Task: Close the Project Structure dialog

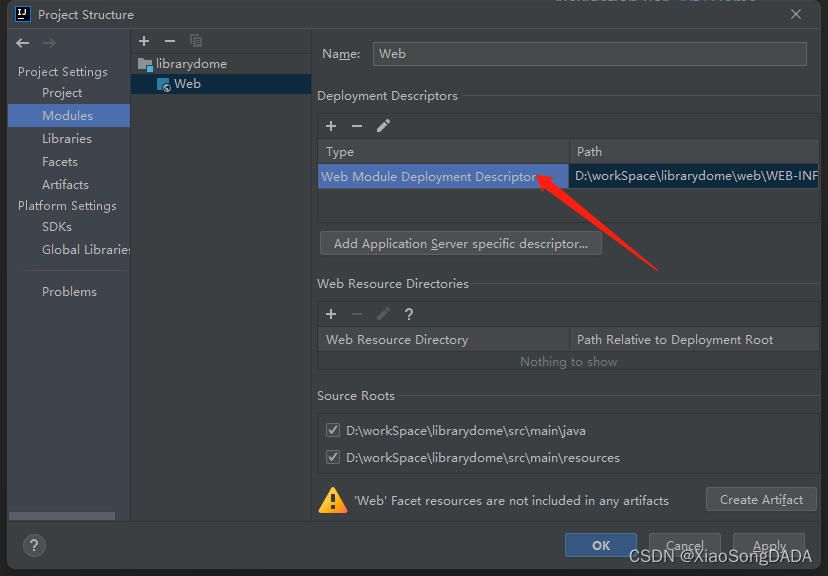Action: point(796,14)
